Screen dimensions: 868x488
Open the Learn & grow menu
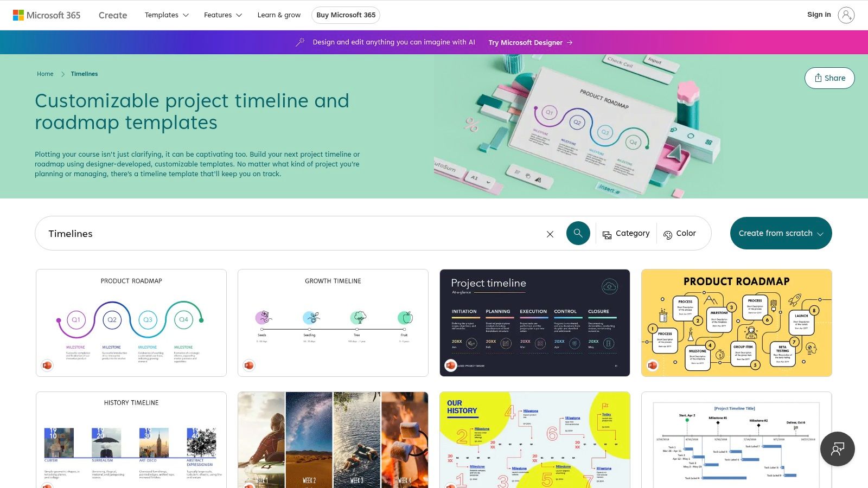(279, 15)
